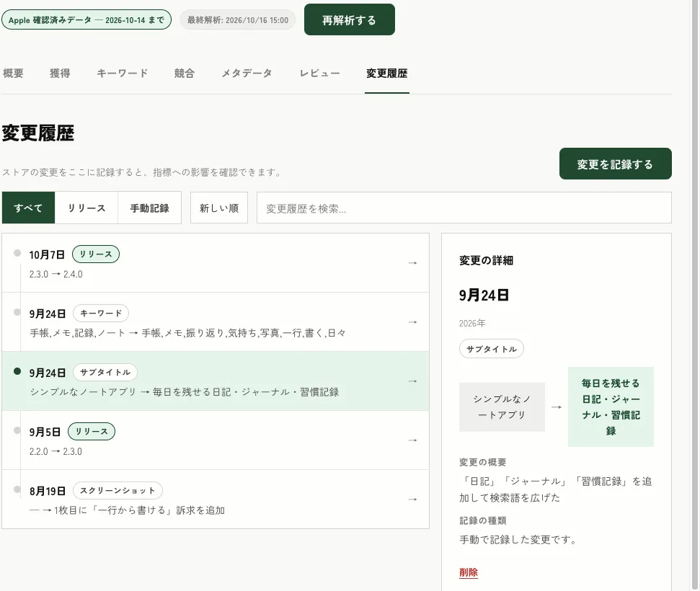700x591 pixels.
Task: Filter by すべて
Action: pyautogui.click(x=29, y=208)
